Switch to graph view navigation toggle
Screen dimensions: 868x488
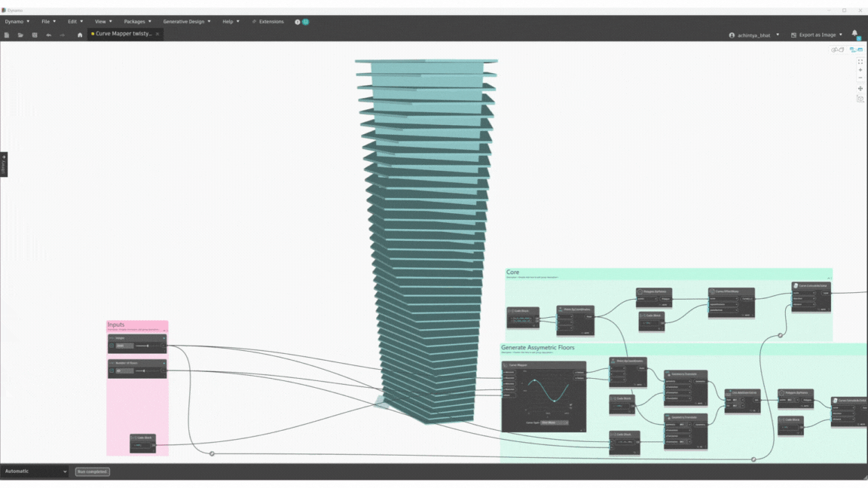click(856, 50)
